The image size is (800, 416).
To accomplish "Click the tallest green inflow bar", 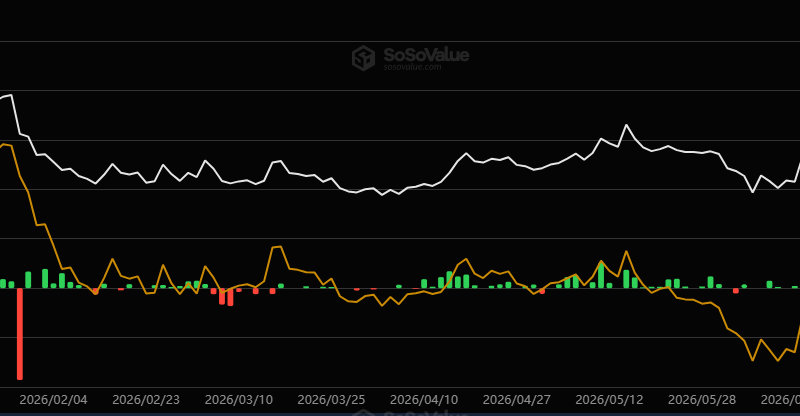I will (x=601, y=276).
